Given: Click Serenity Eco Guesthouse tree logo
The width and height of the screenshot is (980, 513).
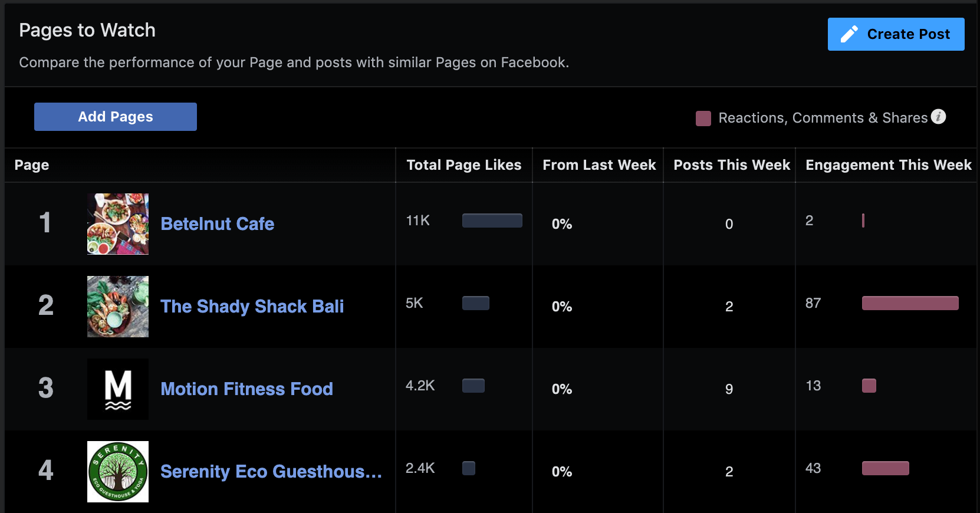Looking at the screenshot, I should point(118,472).
